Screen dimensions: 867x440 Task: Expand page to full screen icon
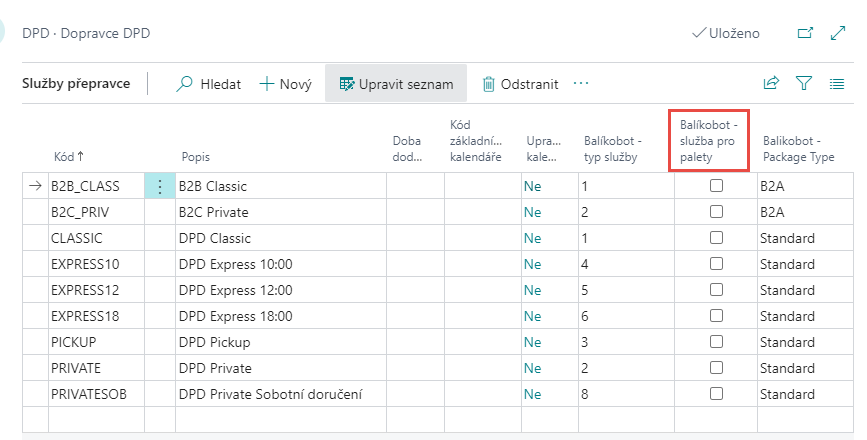(838, 33)
